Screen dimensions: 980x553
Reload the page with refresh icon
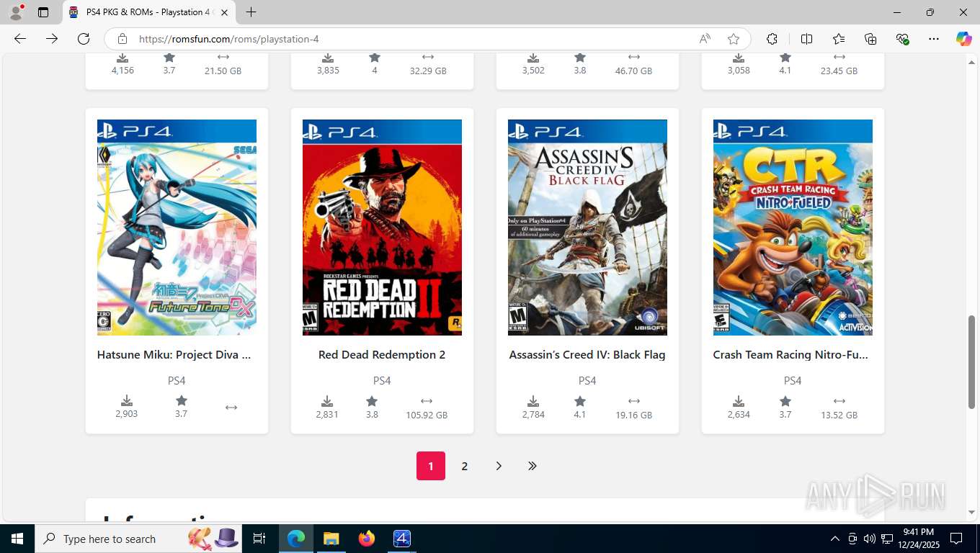tap(84, 39)
